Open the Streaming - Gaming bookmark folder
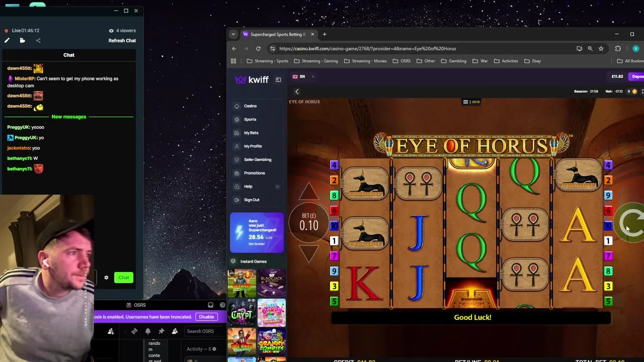Image resolution: width=644 pixels, height=362 pixels. tap(315, 61)
